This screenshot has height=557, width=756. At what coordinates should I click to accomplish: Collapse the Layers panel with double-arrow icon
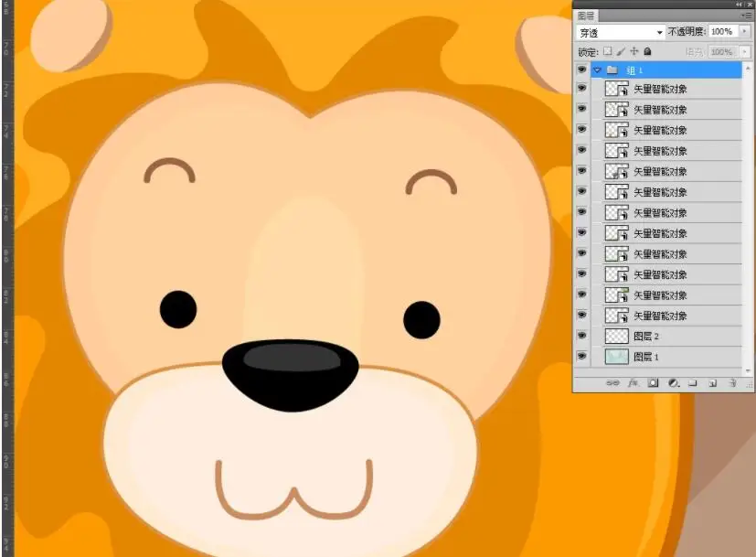coord(740,4)
